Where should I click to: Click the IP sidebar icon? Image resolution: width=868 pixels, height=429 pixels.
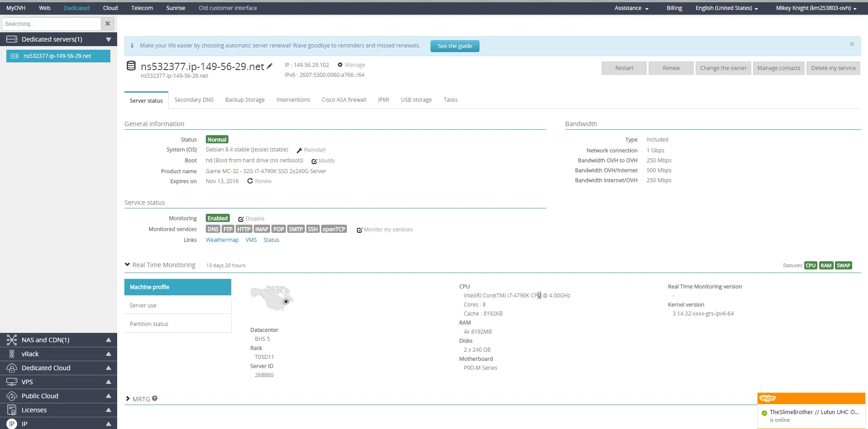12,424
